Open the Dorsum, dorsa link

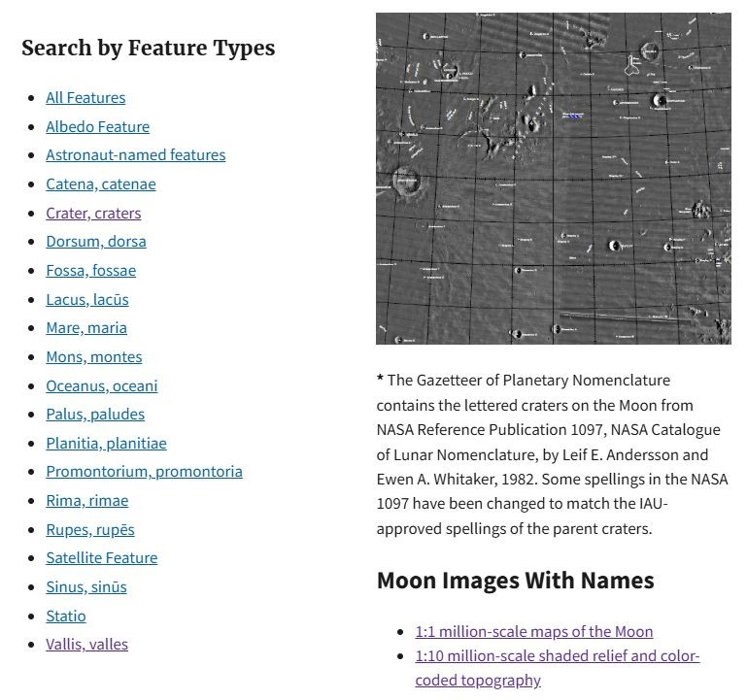click(95, 241)
